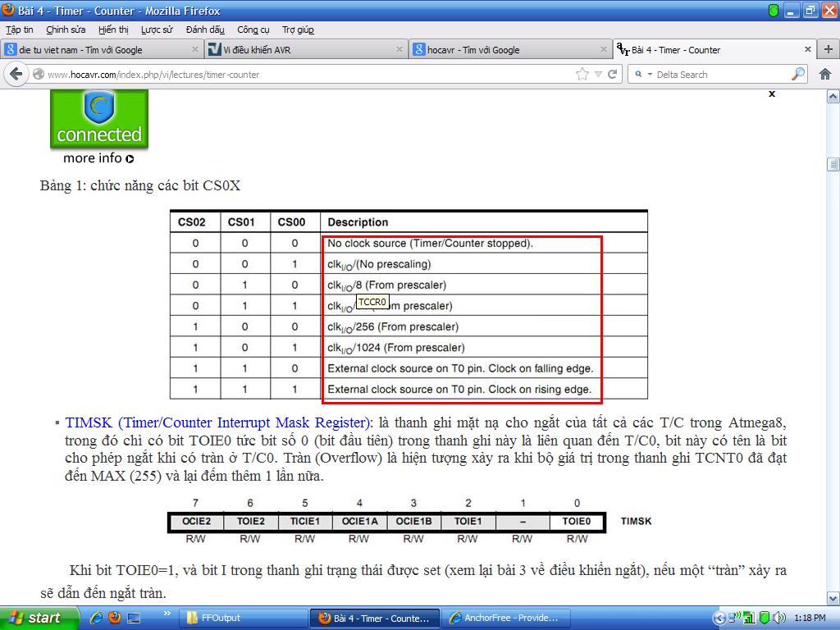840x630 pixels.
Task: Close the 'Bài 4 - Timer - Counter' tab
Action: coord(808,49)
